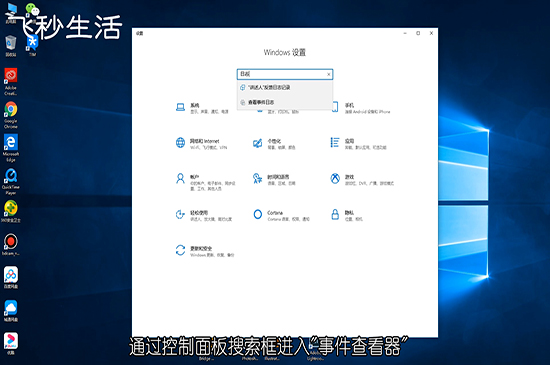Open the Privacy (隐私) lock settings

pyautogui.click(x=347, y=215)
